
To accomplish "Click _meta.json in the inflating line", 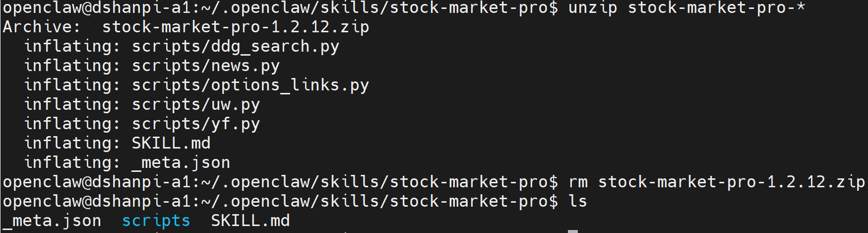I will 181,163.
